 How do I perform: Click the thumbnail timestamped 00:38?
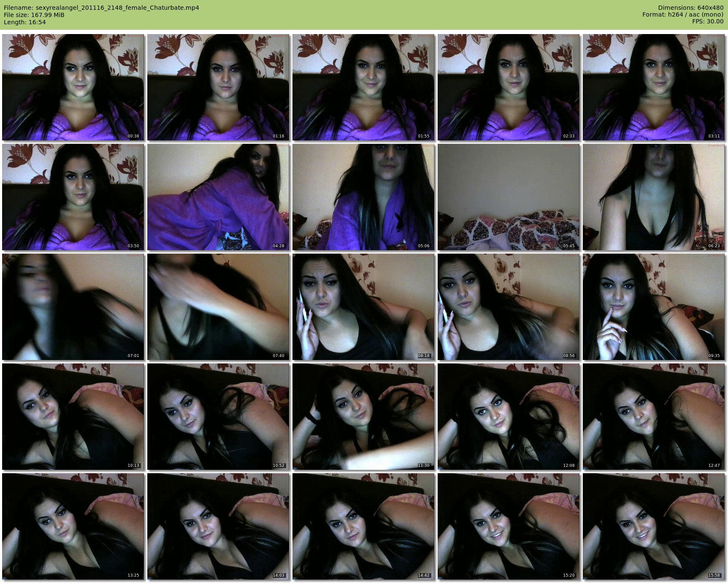tap(73, 87)
